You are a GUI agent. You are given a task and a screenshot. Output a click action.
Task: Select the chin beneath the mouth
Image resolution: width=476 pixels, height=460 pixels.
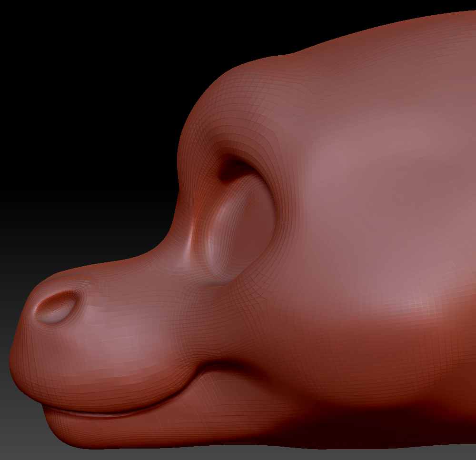pyautogui.click(x=71, y=429)
